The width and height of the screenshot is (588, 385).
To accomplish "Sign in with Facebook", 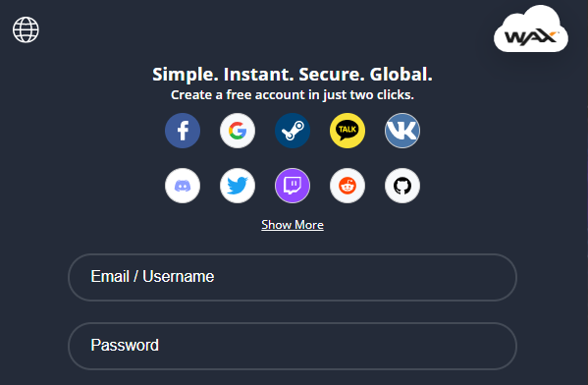I will [x=183, y=131].
